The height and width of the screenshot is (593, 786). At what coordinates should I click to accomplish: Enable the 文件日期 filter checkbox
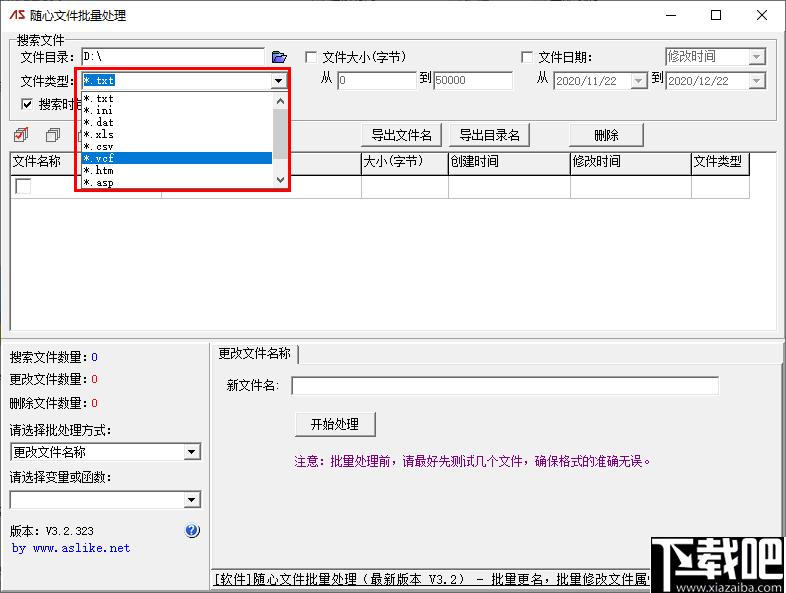pos(527,57)
